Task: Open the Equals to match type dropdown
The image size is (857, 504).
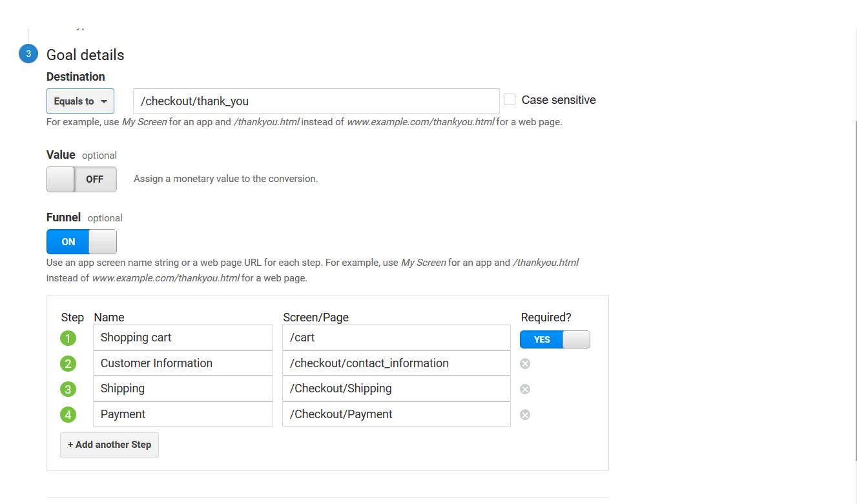Action: point(80,101)
